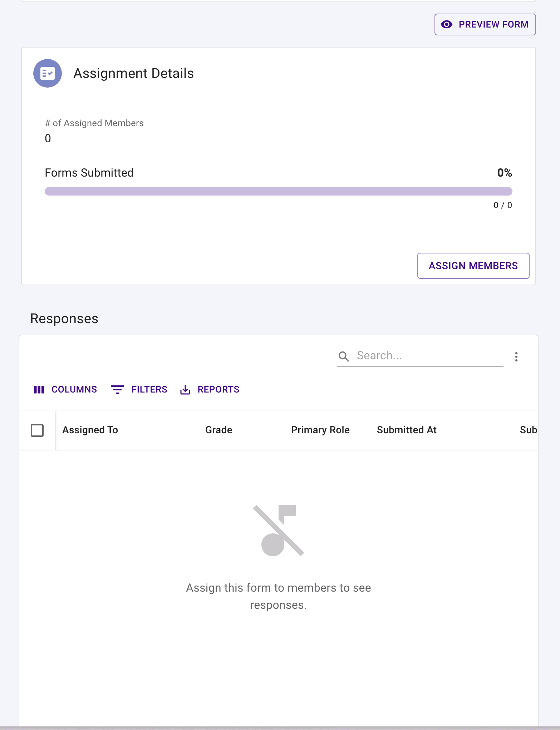Click the empty-state no responses icon

coord(279,530)
